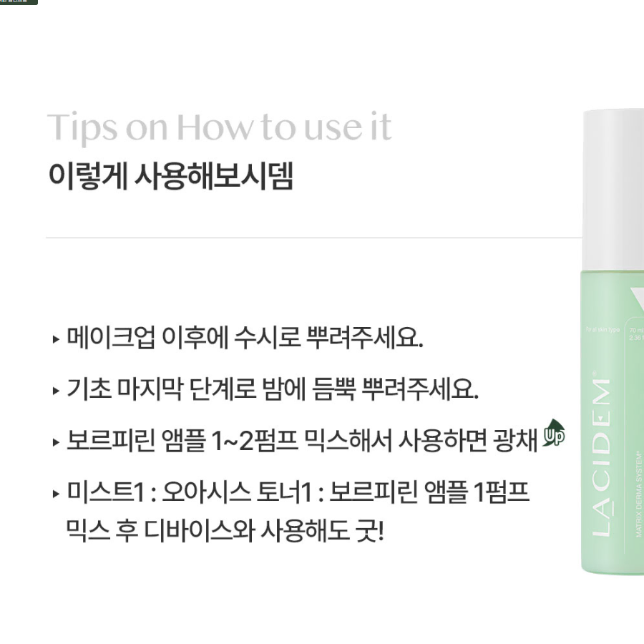Screen dimensions: 644x644
Task: Select the tip '메이크업 이후에 수시로 뿌려주세요.'
Action: coord(245,338)
